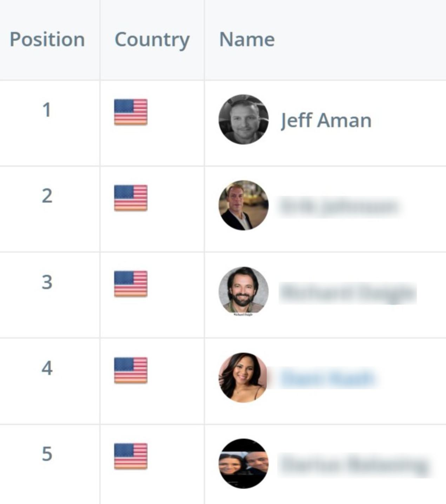Image resolution: width=446 pixels, height=504 pixels.
Task: Click the blurred blue name in row 4
Action: (328, 379)
